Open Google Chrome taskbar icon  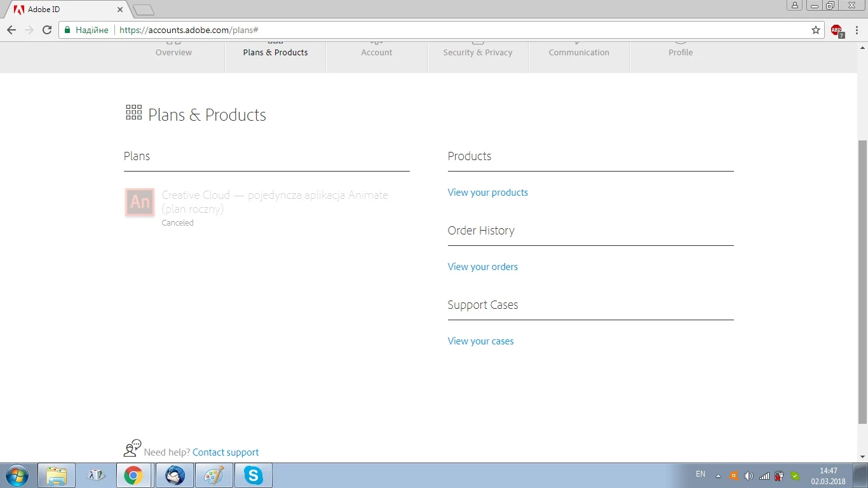(x=133, y=475)
